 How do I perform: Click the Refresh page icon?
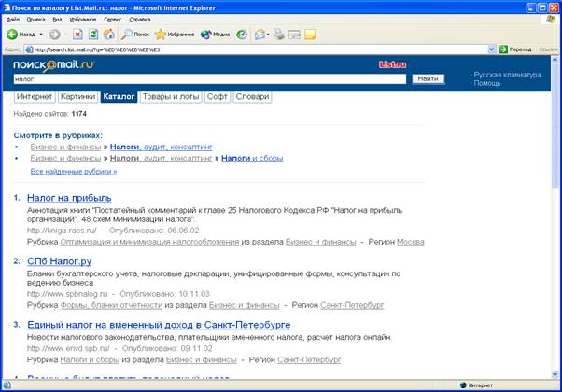click(93, 35)
